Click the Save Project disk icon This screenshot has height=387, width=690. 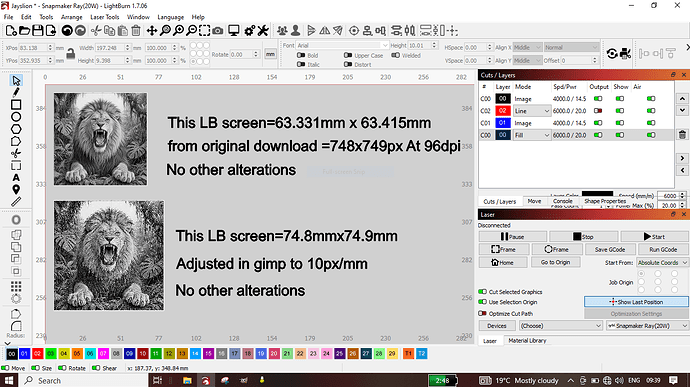point(38,30)
